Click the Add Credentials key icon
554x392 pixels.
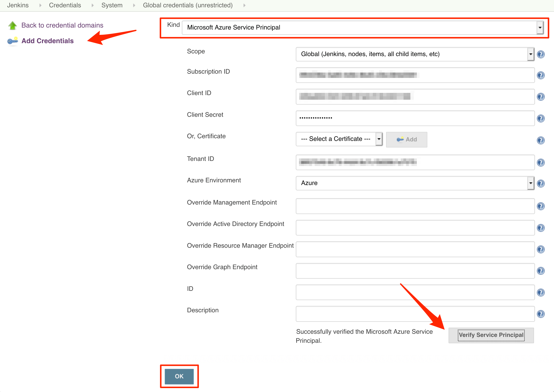[12, 41]
